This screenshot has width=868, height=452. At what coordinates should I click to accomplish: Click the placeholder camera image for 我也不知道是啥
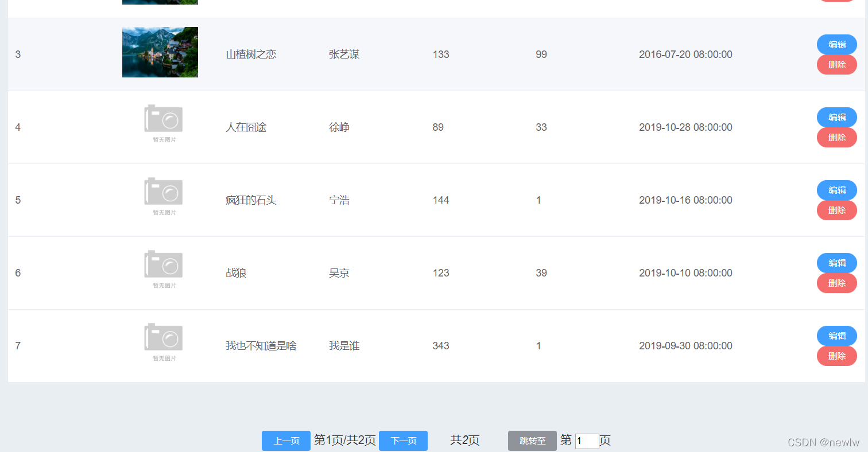(164, 342)
